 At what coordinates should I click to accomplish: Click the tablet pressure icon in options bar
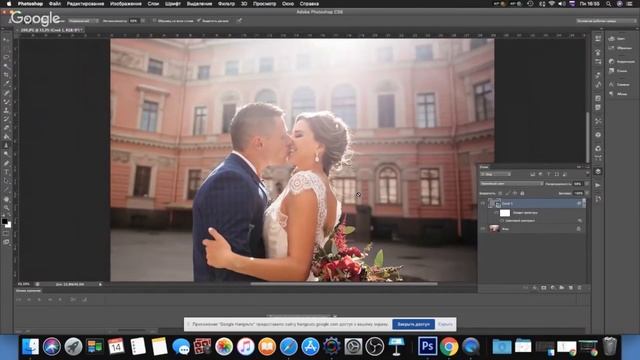239,20
